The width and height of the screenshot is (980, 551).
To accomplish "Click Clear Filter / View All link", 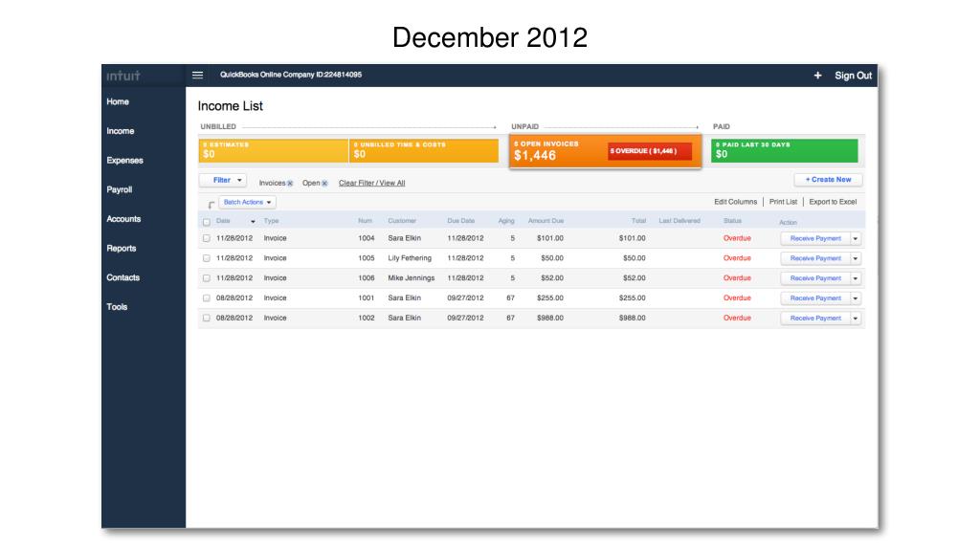I will pos(372,183).
